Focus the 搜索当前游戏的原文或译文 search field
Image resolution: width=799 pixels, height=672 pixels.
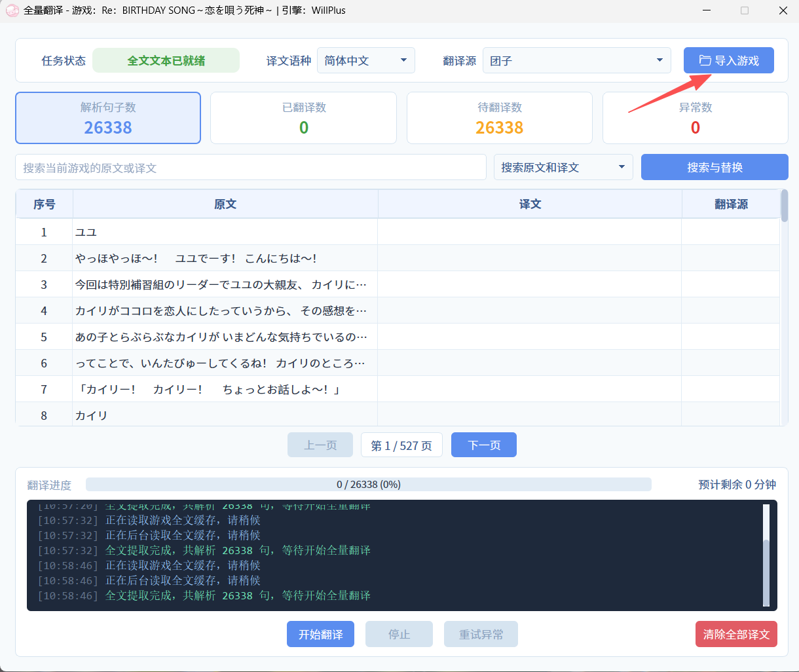[251, 167]
